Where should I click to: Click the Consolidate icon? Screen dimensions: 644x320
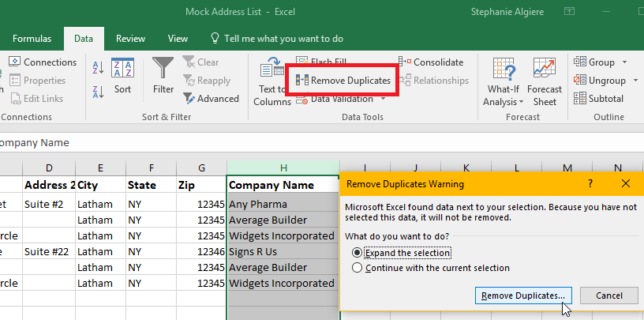click(x=405, y=62)
